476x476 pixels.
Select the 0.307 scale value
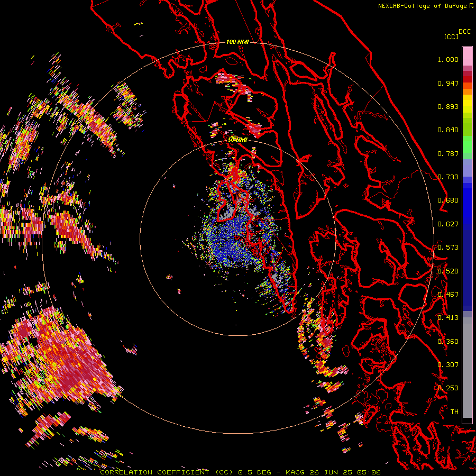(448, 365)
